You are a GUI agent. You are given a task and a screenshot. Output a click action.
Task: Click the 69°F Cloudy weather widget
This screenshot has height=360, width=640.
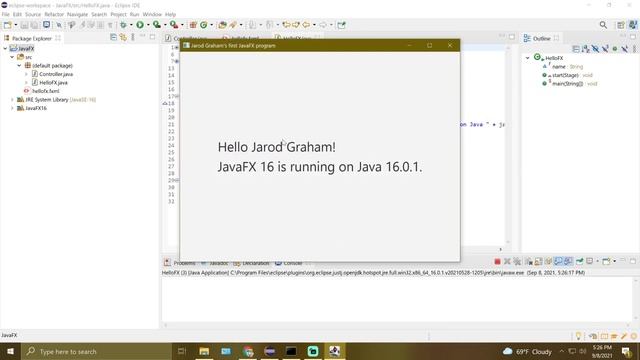(527, 351)
